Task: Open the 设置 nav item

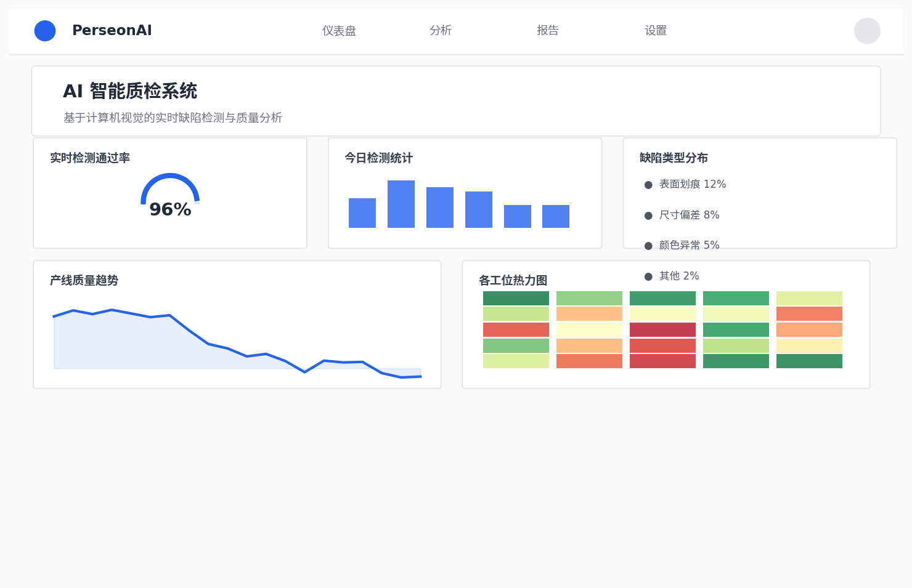Action: point(656,31)
